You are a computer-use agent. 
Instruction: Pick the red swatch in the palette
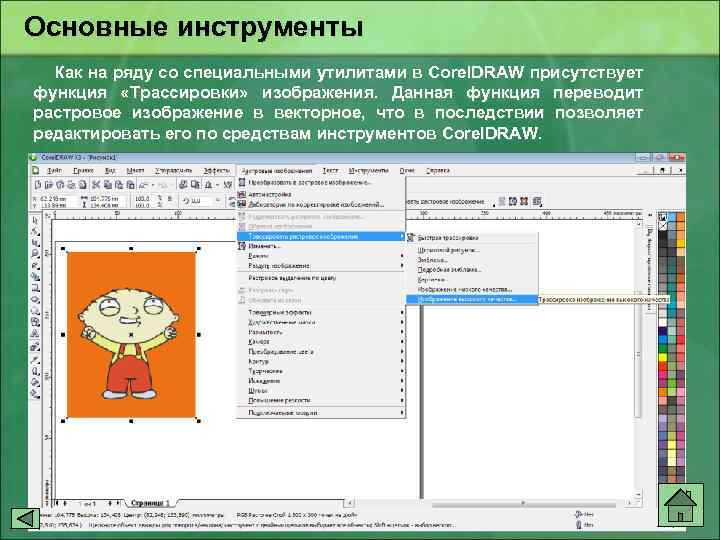pyautogui.click(x=663, y=366)
